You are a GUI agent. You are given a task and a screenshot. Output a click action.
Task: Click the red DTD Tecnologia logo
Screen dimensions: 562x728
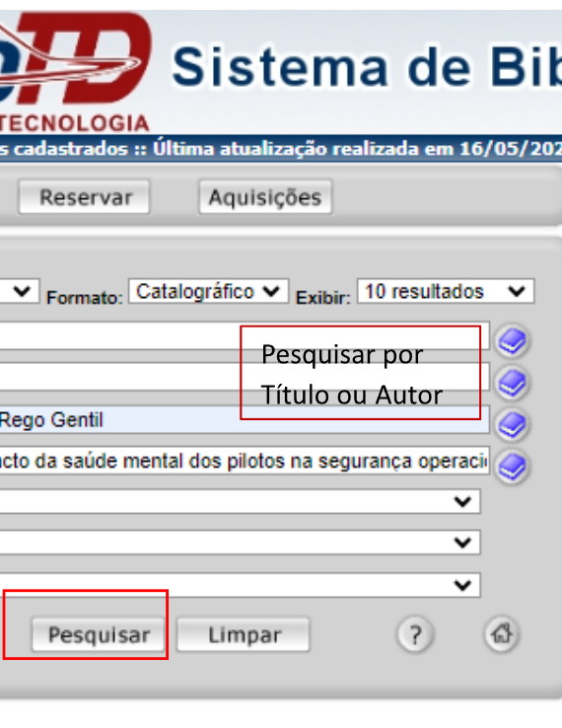[76, 71]
